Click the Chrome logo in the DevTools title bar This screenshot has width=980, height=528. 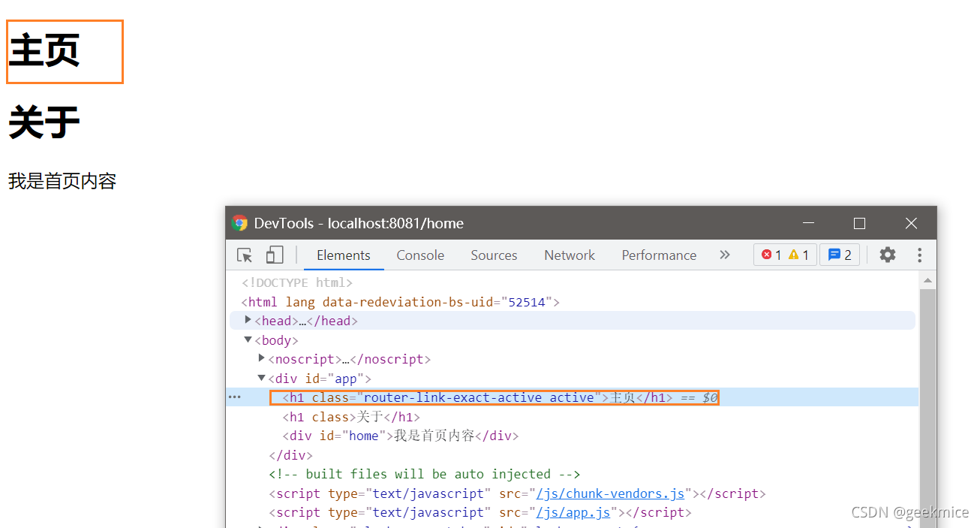pyautogui.click(x=240, y=223)
